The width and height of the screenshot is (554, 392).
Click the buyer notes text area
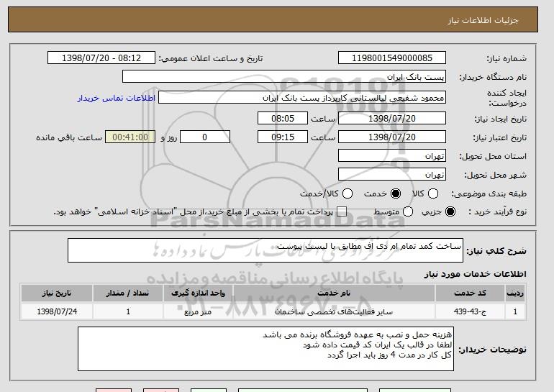265,349
